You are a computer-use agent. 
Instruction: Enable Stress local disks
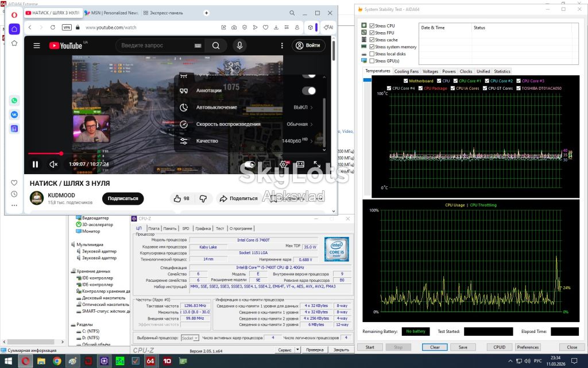point(372,53)
